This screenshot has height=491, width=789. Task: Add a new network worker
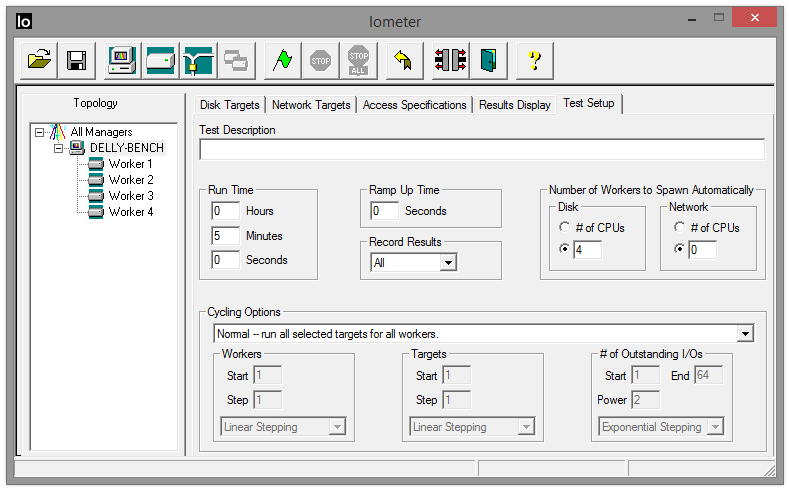(198, 61)
